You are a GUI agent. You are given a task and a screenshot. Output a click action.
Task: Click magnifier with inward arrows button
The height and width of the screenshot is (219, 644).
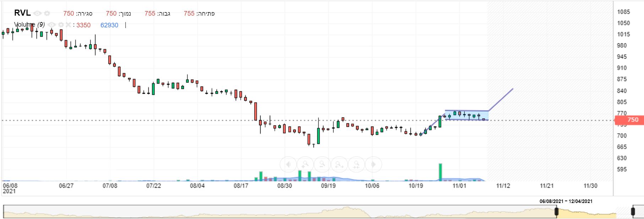click(356, 165)
